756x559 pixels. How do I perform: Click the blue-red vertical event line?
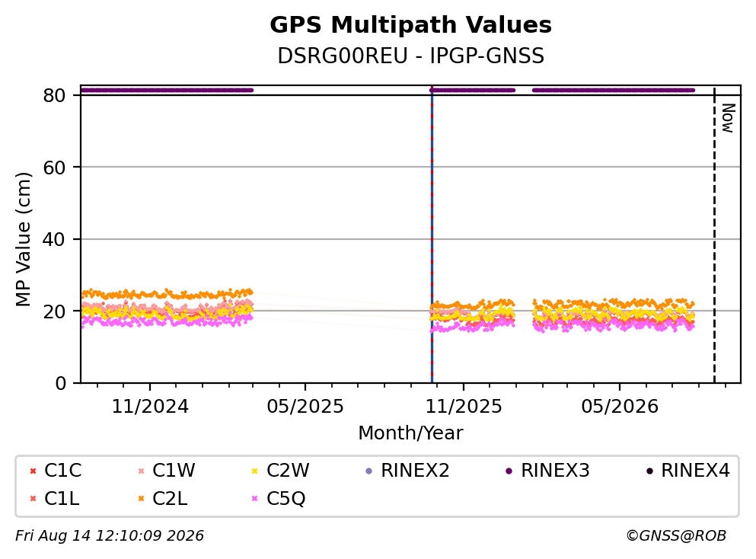pyautogui.click(x=432, y=235)
